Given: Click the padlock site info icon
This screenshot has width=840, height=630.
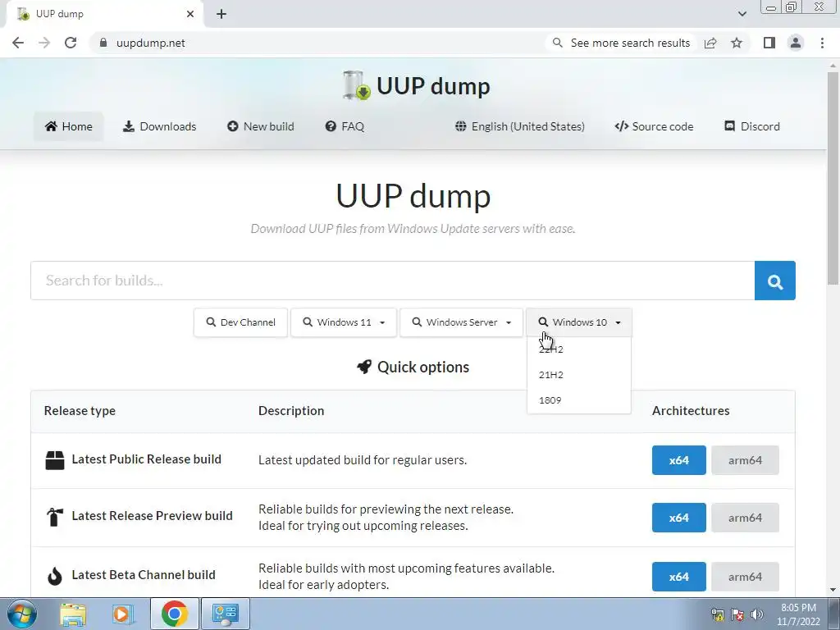Looking at the screenshot, I should [x=103, y=43].
